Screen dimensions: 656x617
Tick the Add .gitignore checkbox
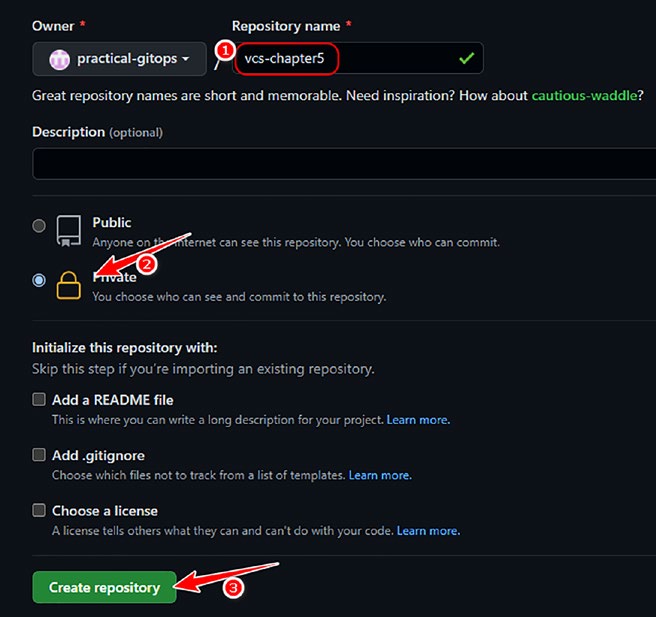pyautogui.click(x=39, y=455)
